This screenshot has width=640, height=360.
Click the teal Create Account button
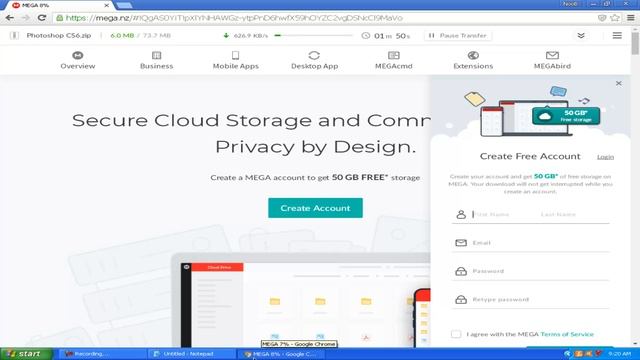pyautogui.click(x=315, y=208)
